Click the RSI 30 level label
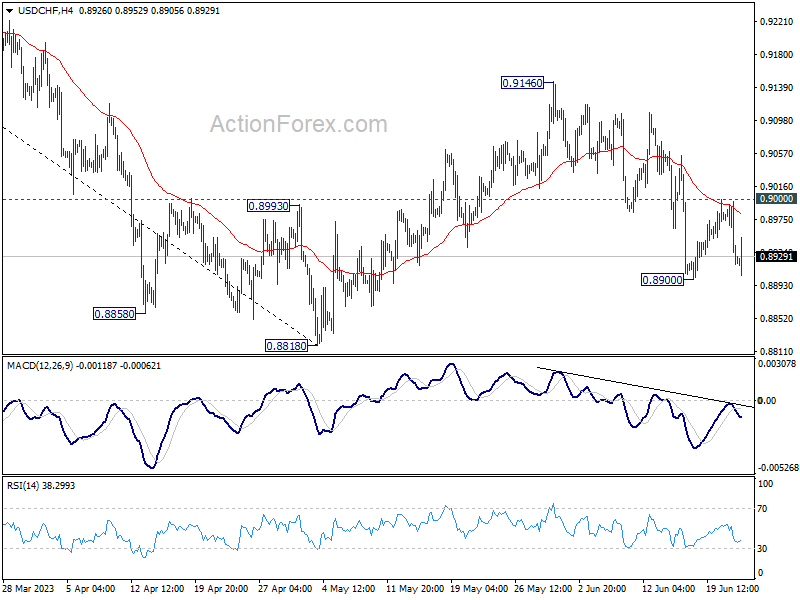Viewport: 800px width, 600px height. point(762,548)
